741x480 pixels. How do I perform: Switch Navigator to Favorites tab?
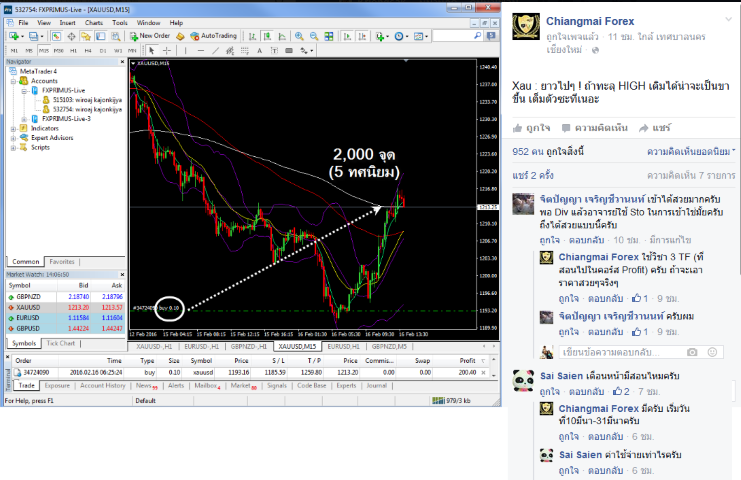pyautogui.click(x=62, y=262)
